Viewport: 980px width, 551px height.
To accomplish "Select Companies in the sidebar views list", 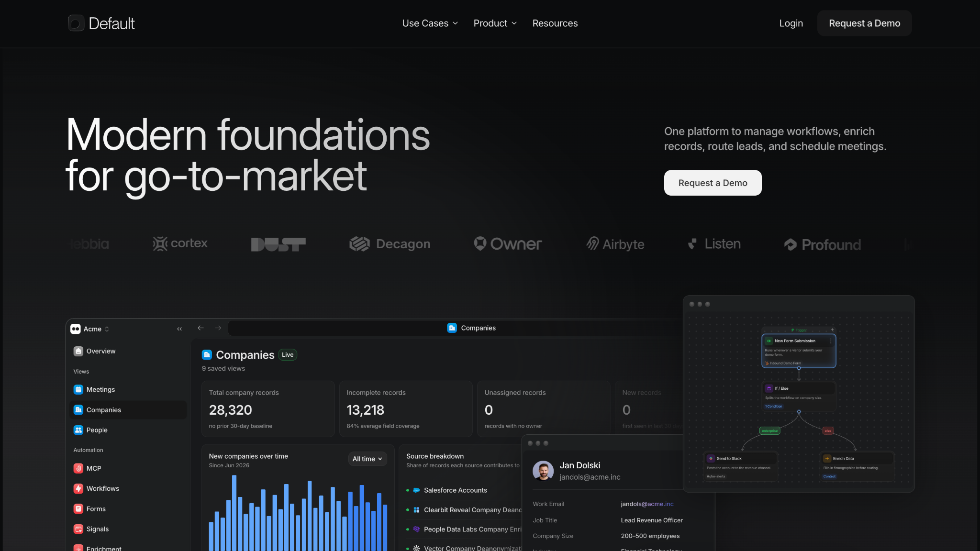I will pos(128,410).
